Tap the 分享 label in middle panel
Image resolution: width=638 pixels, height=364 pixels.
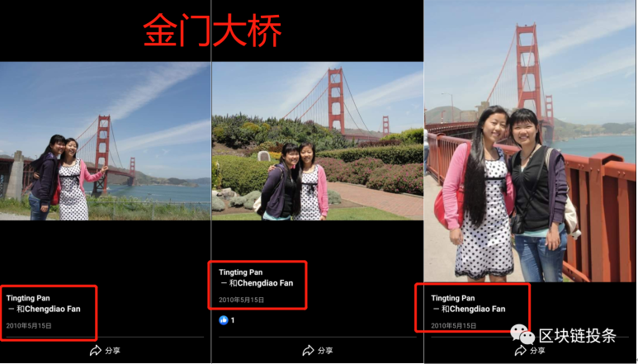[x=325, y=351]
